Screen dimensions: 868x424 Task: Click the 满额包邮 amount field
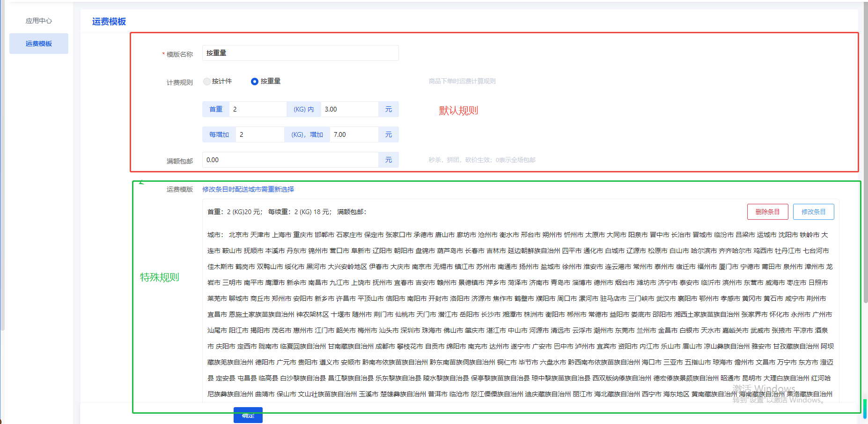point(290,160)
